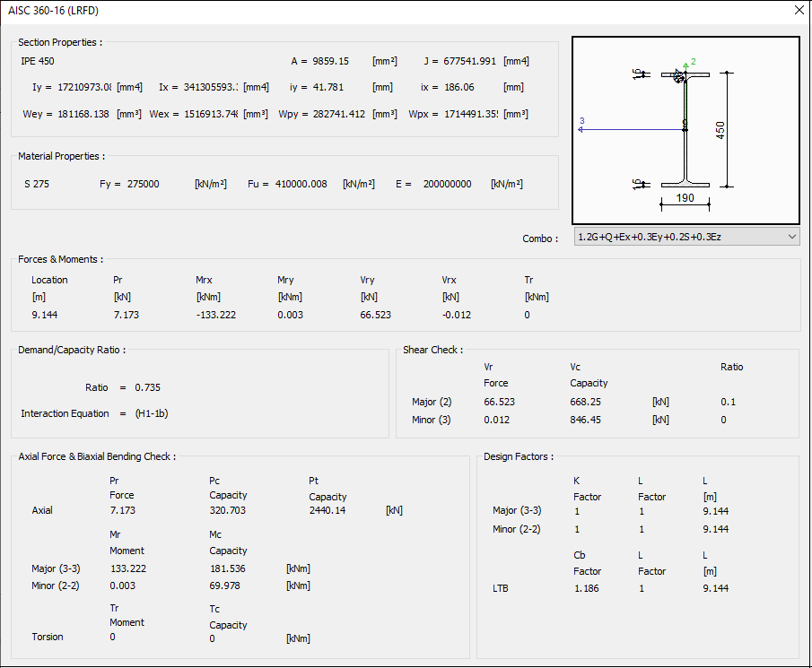Expand the Combo selection list chevron

click(791, 238)
